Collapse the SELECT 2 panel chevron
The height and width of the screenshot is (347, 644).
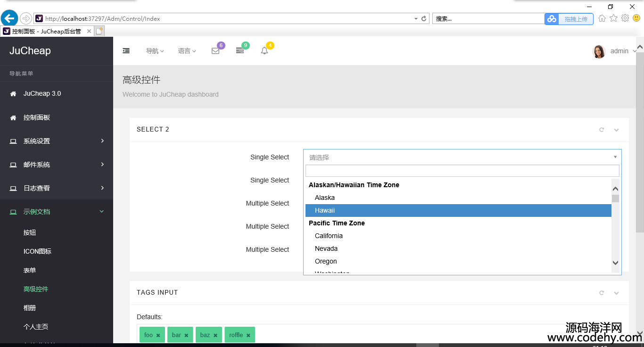(x=616, y=130)
